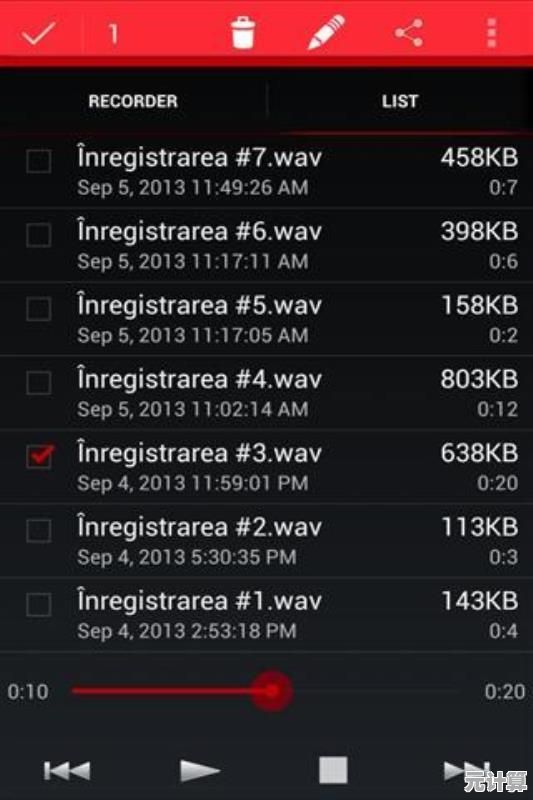Open the three-dot overflow menu

(x=491, y=33)
